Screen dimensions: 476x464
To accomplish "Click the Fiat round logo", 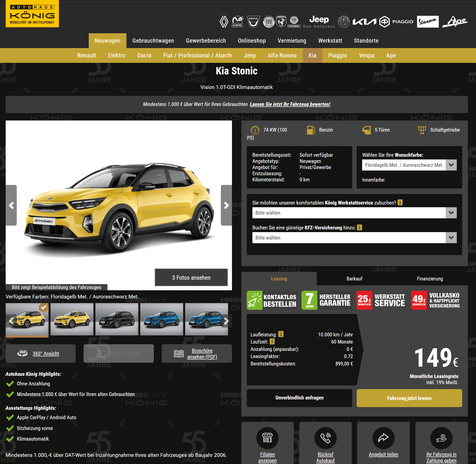I will [x=269, y=22].
